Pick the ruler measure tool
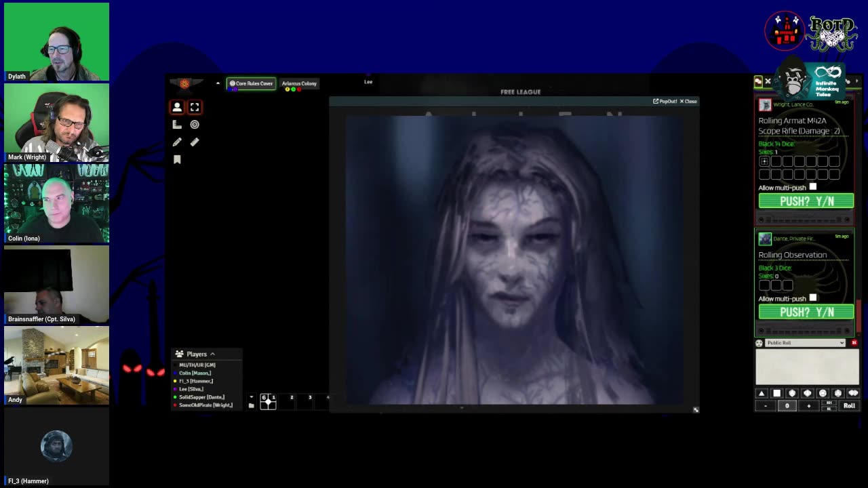Viewport: 868px width, 488px height. 195,142
